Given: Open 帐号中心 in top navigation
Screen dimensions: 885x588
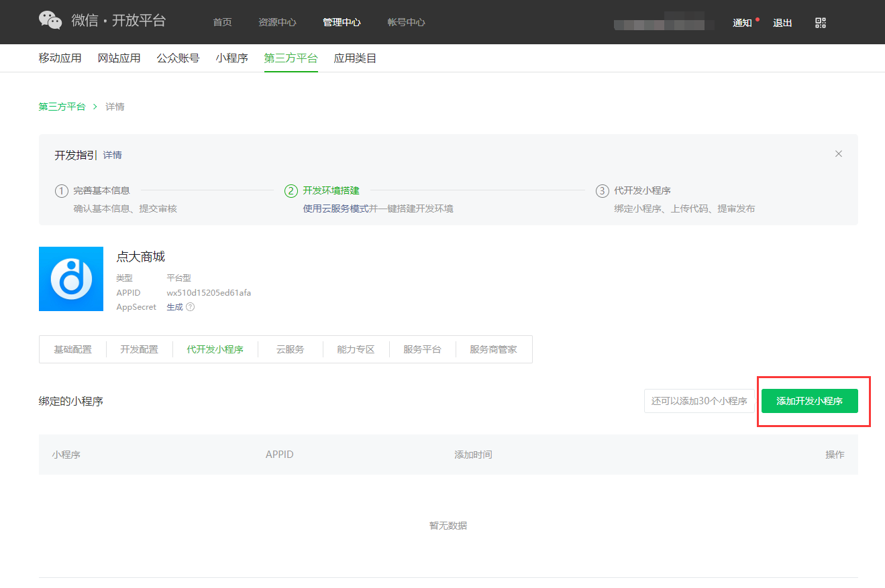Looking at the screenshot, I should tap(406, 22).
